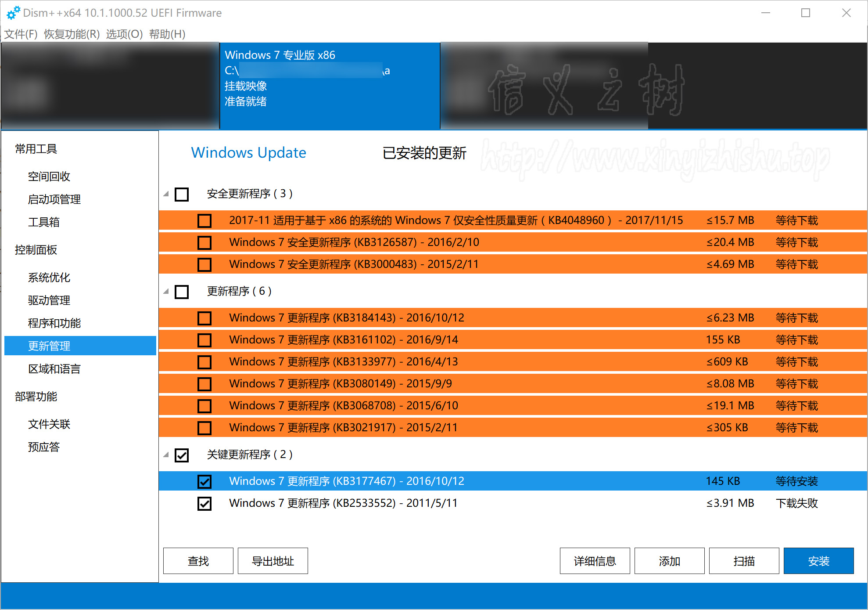Tick the KB4048960 update checkbox

(204, 220)
